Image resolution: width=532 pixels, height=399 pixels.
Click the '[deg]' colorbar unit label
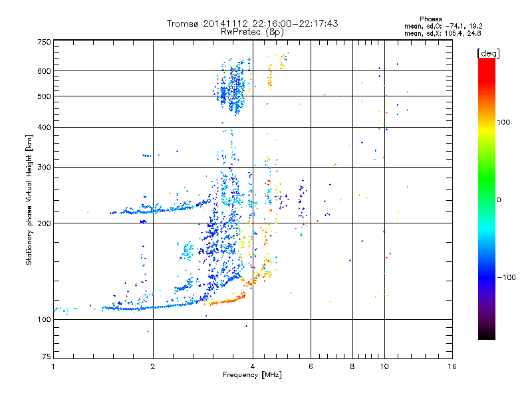tap(488, 53)
